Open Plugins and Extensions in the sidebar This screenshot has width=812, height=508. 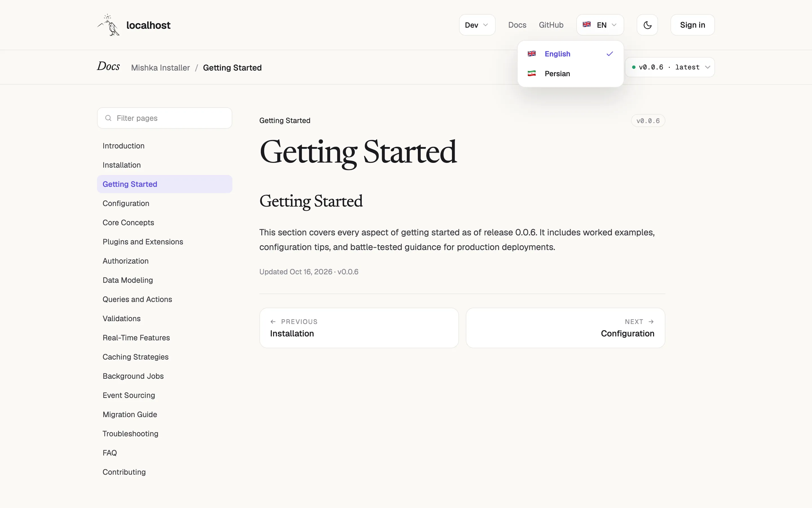click(164, 242)
